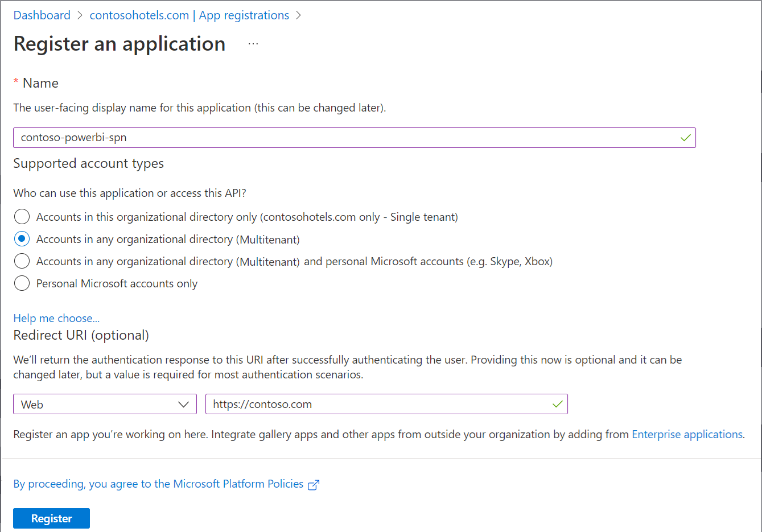This screenshot has height=532, width=762.
Task: Open contosohotels.com App registrations from breadcrumb
Action: (189, 15)
